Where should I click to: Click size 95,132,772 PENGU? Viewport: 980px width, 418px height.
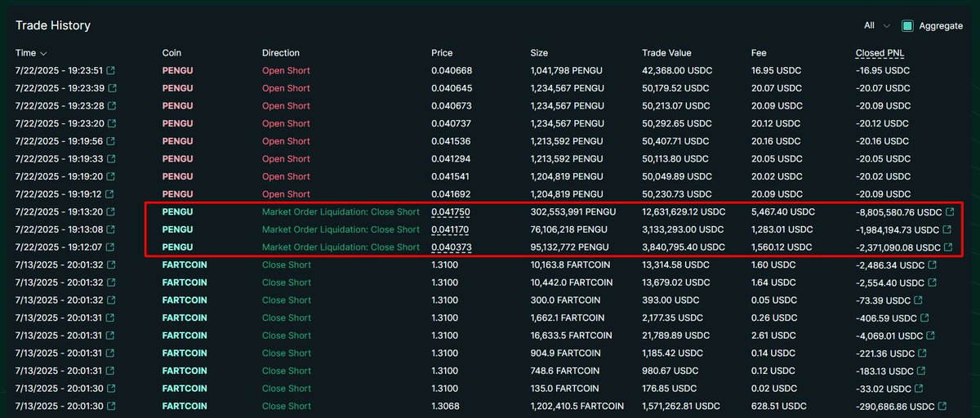click(x=570, y=247)
